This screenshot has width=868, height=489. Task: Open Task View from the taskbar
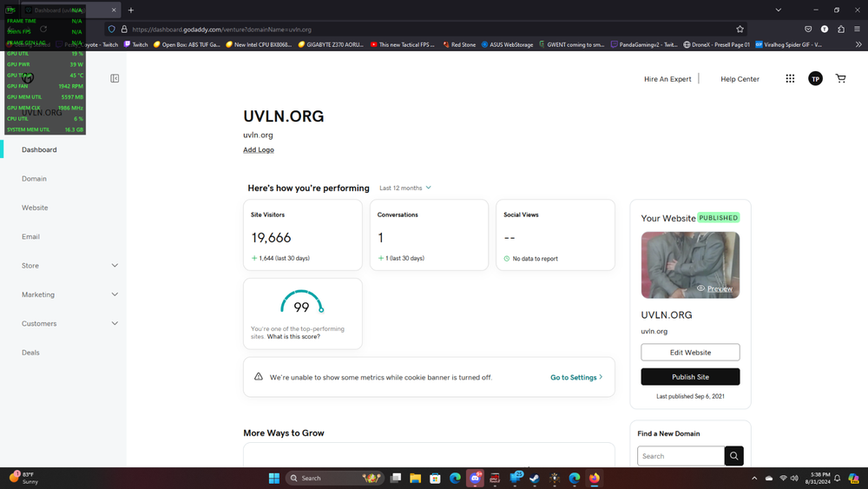395,478
